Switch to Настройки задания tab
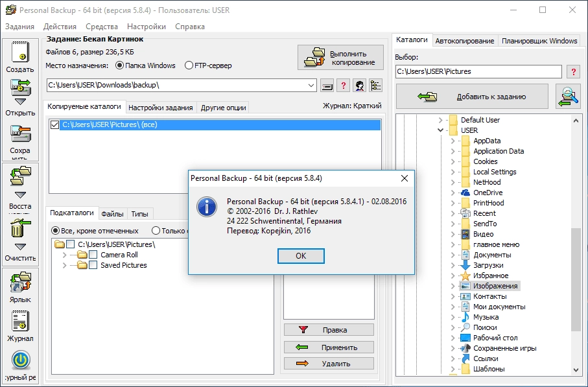The height and width of the screenshot is (387, 588). click(x=161, y=108)
